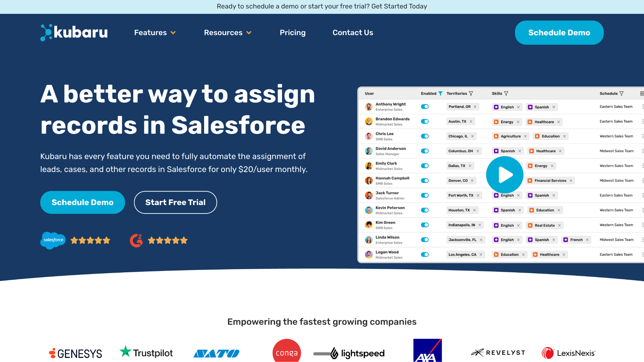Click Hannah Campbell's avatar
The height and width of the screenshot is (362, 644).
pos(369,181)
